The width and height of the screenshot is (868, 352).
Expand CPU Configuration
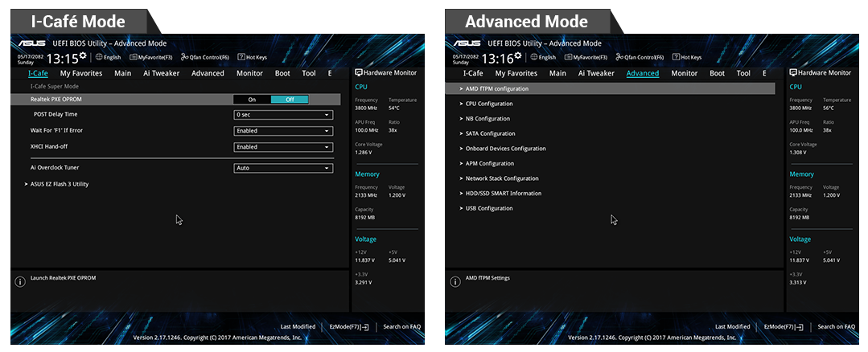click(x=486, y=104)
